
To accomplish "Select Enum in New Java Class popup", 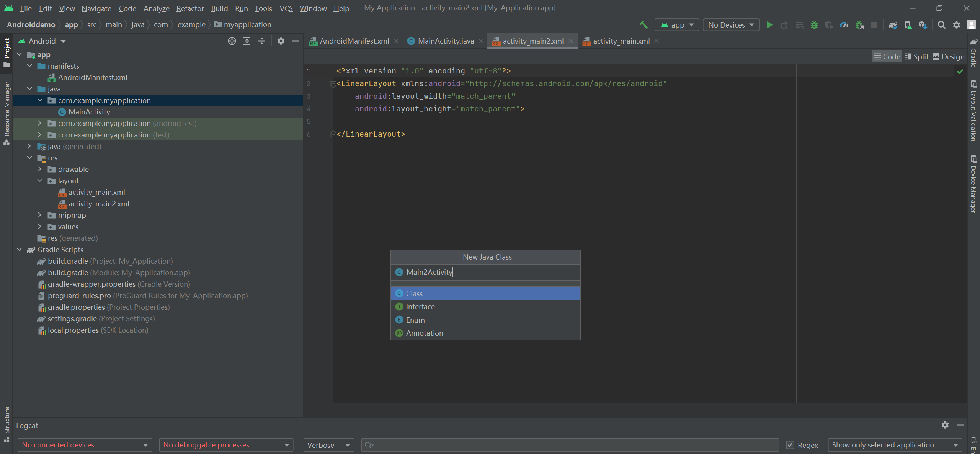I will click(415, 320).
